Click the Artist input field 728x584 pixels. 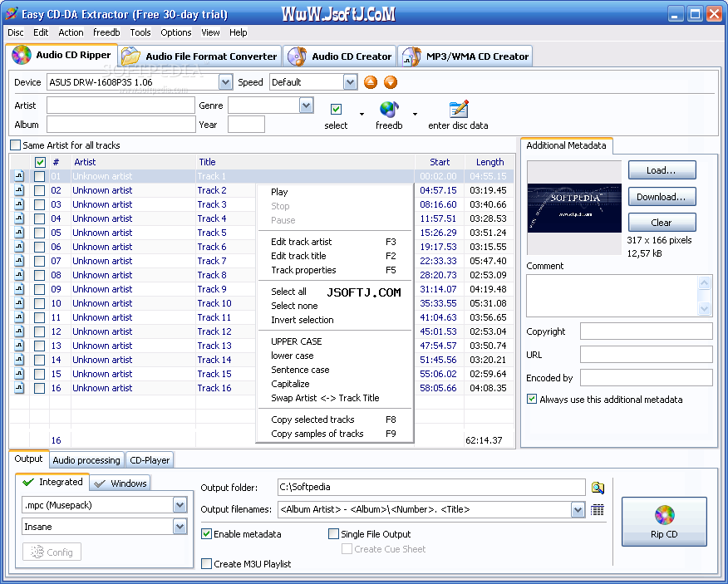click(121, 106)
